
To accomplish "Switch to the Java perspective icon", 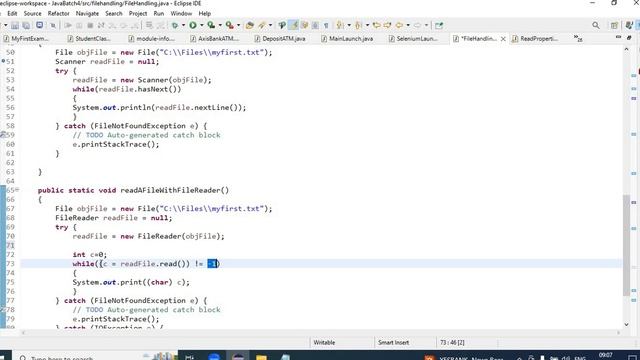I will click(x=629, y=25).
